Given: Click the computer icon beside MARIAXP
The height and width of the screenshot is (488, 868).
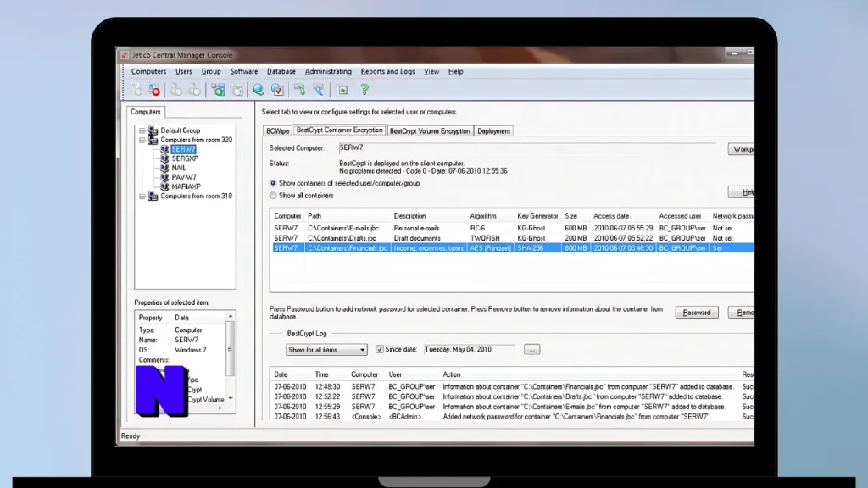Looking at the screenshot, I should click(x=164, y=186).
